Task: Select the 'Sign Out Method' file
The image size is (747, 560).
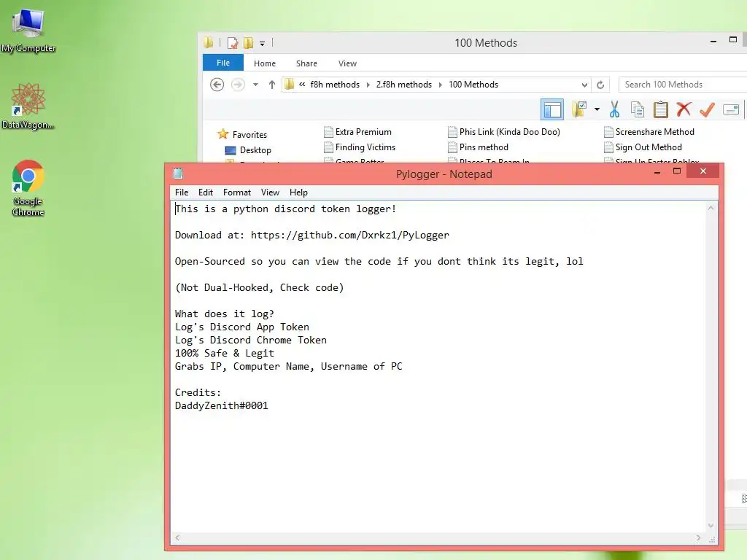Action: click(643, 147)
